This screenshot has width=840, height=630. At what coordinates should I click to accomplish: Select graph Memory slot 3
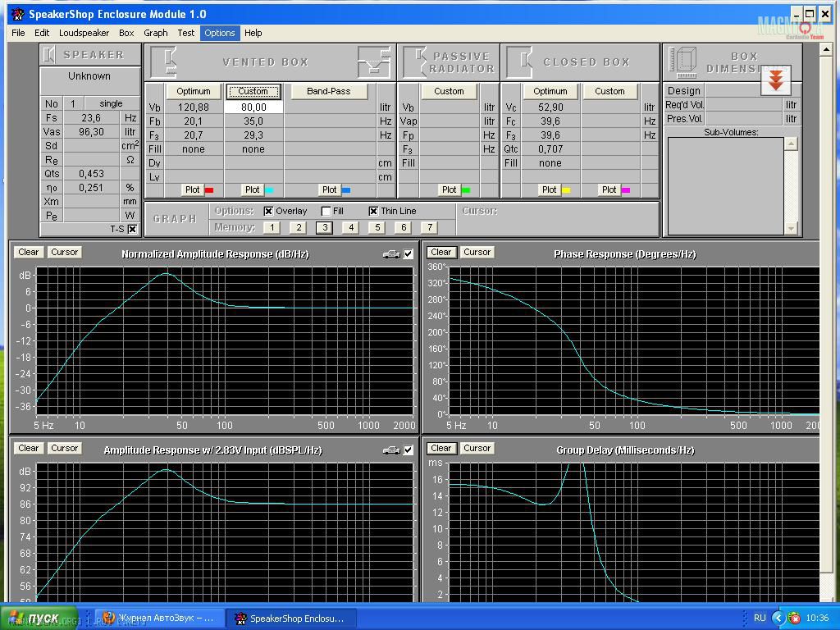coord(325,228)
